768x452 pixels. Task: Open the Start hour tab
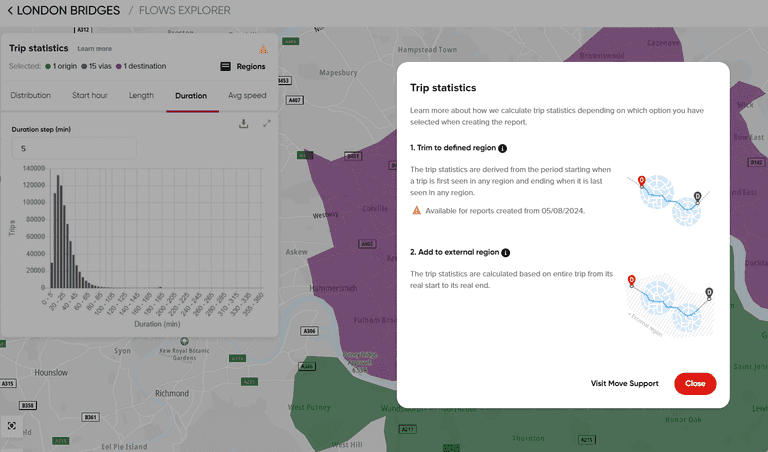tap(90, 96)
